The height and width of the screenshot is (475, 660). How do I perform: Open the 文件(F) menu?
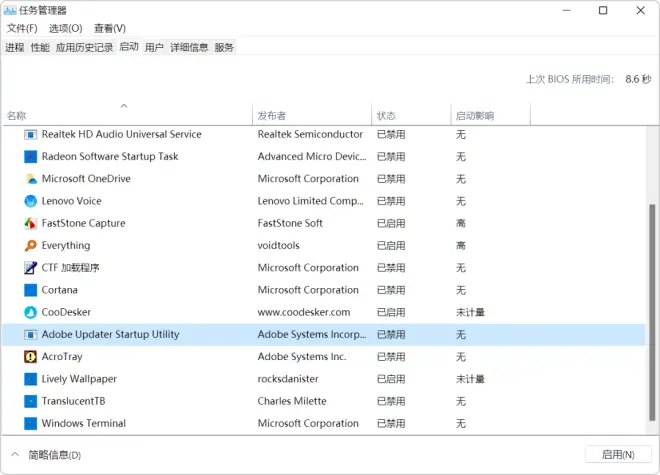(22, 28)
